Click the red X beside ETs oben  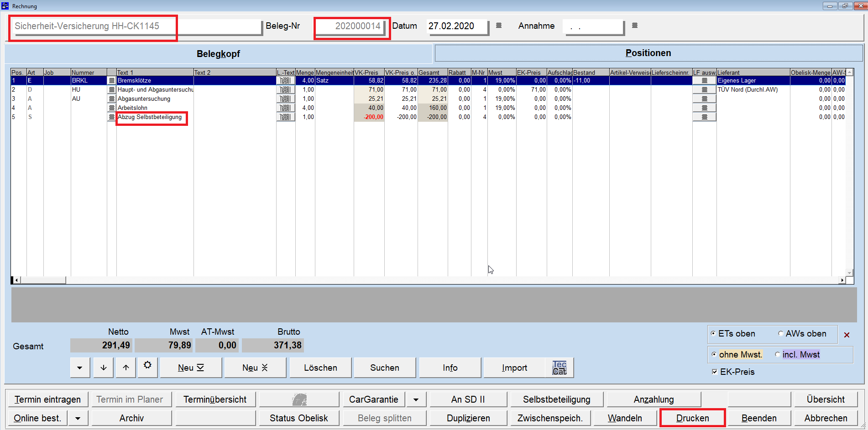[847, 335]
